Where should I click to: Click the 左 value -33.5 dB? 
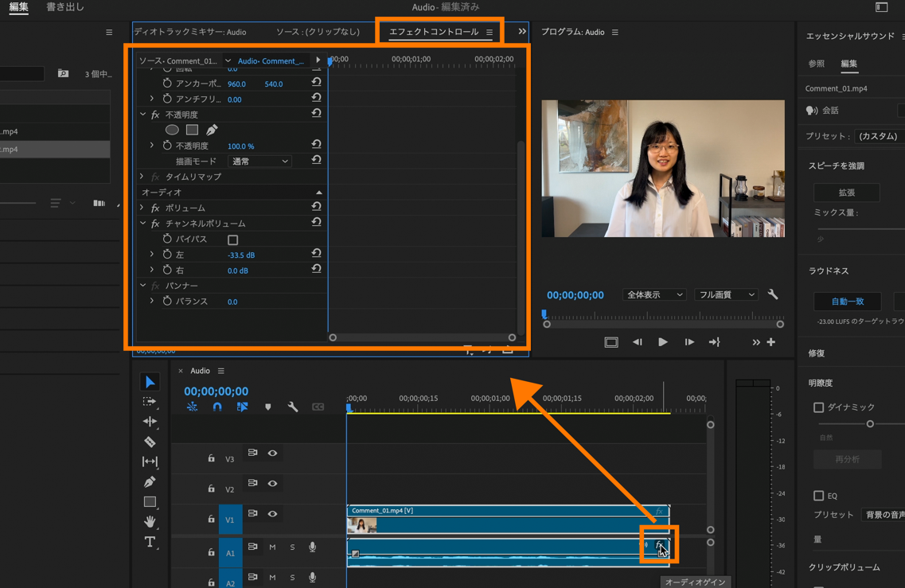pyautogui.click(x=240, y=255)
